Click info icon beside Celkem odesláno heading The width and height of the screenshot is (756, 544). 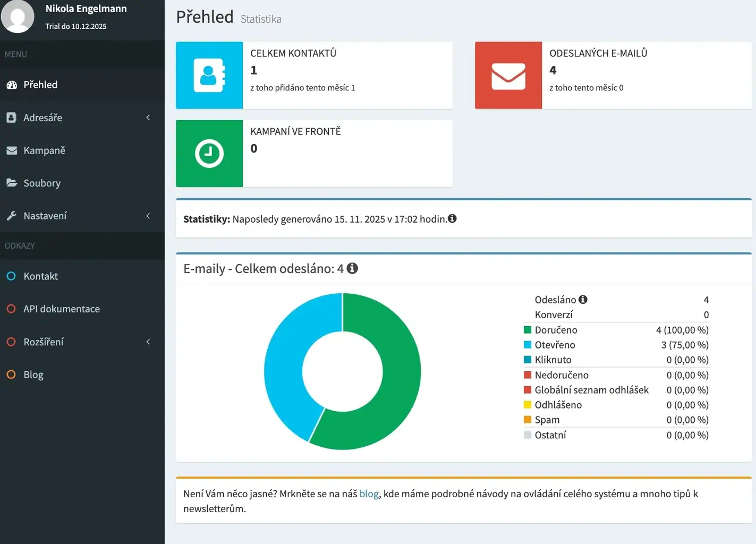(x=352, y=268)
